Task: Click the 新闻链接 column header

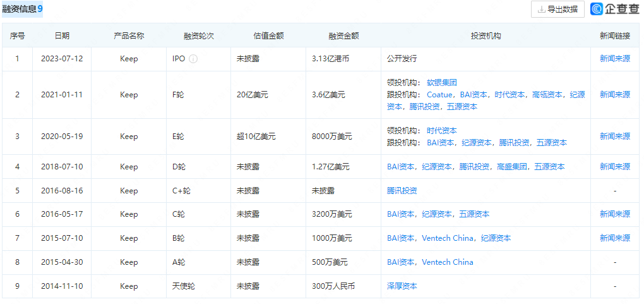Action: click(x=615, y=36)
